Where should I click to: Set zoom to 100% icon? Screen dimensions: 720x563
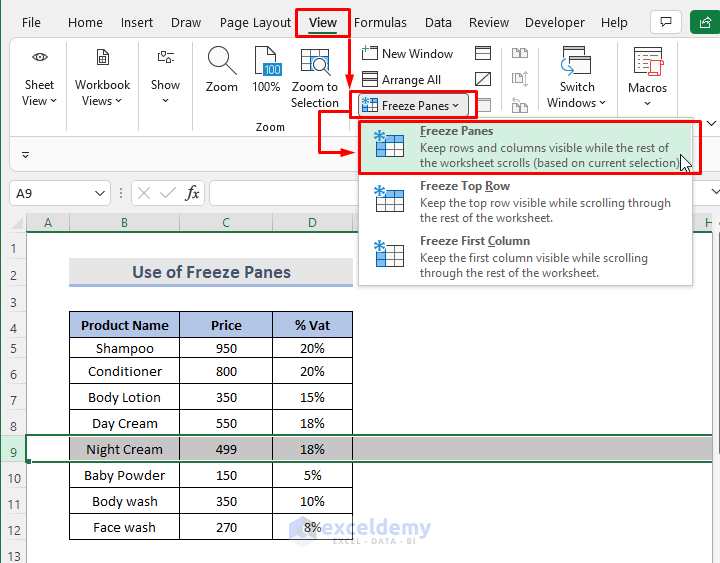pyautogui.click(x=267, y=61)
